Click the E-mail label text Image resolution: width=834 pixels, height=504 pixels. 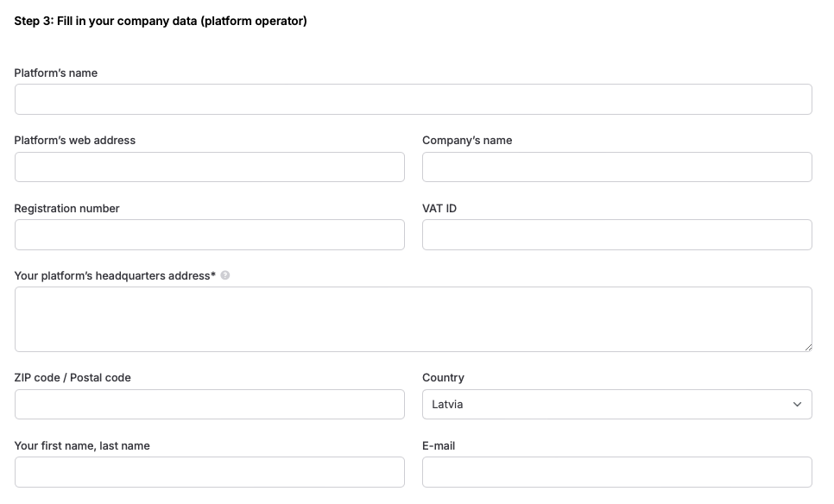pos(439,445)
